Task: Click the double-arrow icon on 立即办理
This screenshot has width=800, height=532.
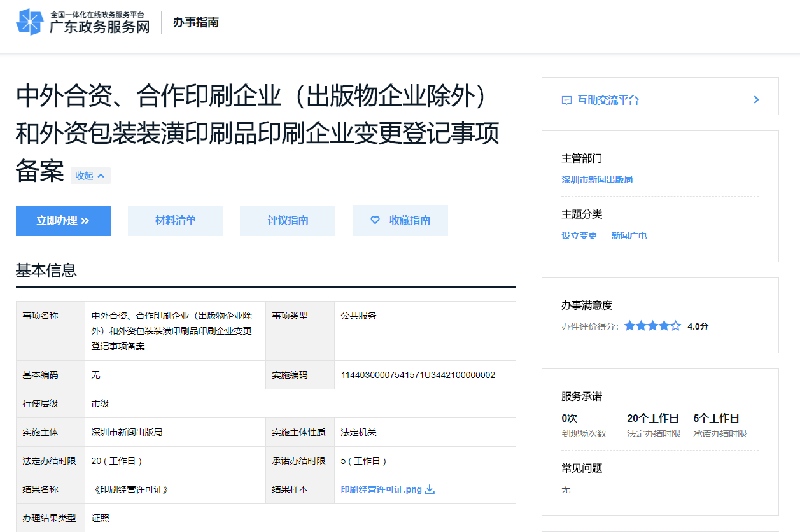Action: [85, 221]
